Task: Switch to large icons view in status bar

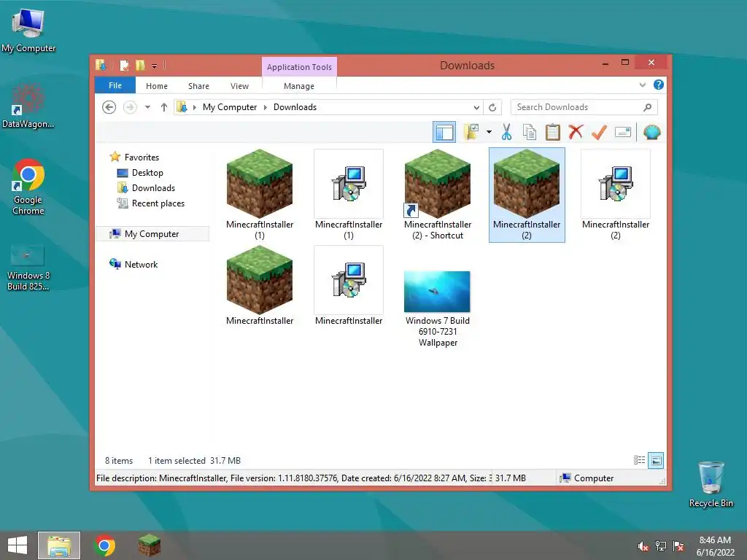Action: pos(656,460)
